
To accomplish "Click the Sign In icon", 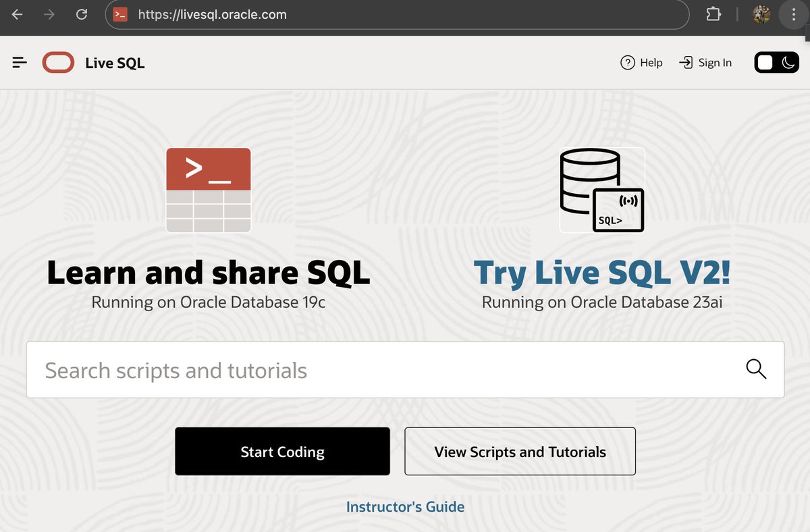I will tap(687, 62).
